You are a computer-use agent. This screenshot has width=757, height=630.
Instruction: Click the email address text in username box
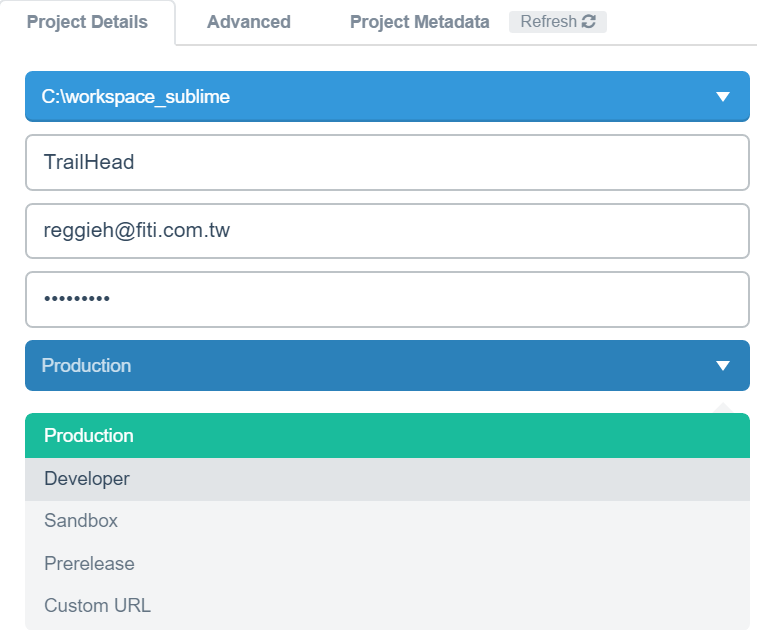click(x=137, y=231)
